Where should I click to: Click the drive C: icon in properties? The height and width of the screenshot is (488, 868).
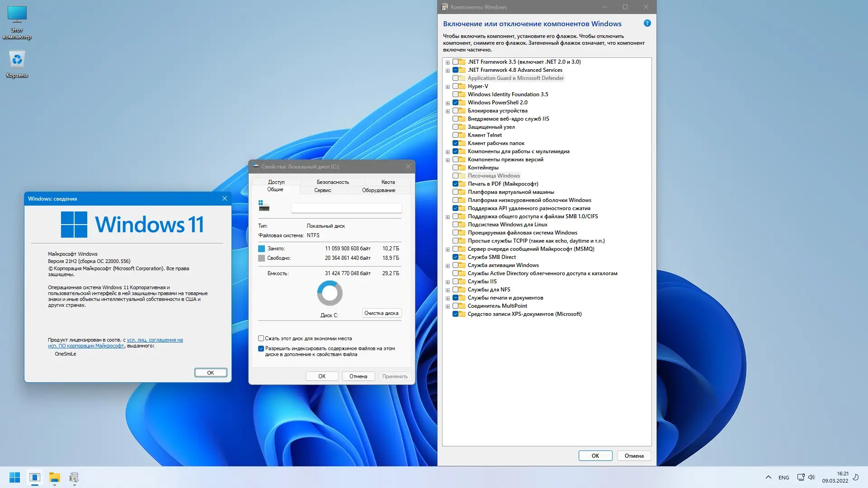point(264,206)
